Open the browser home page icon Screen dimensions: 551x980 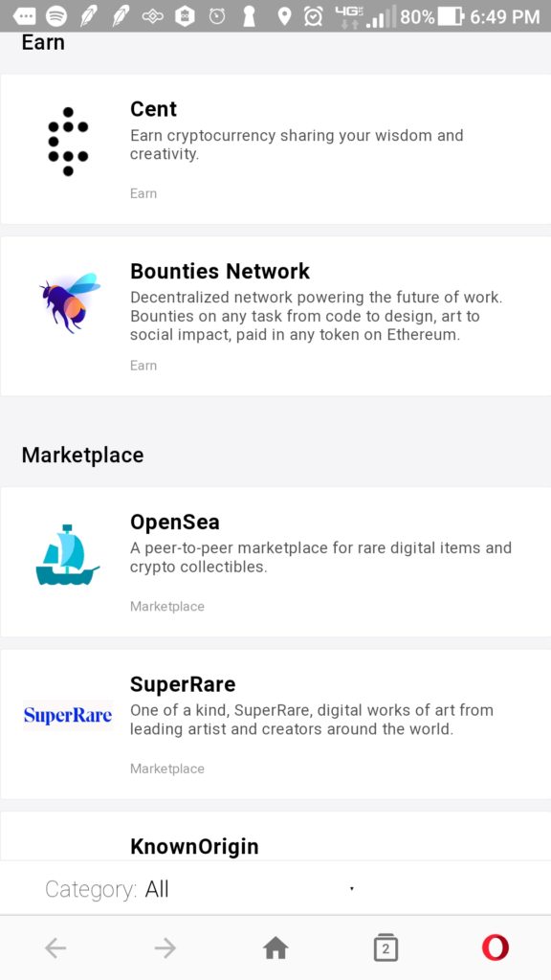pyautogui.click(x=275, y=948)
